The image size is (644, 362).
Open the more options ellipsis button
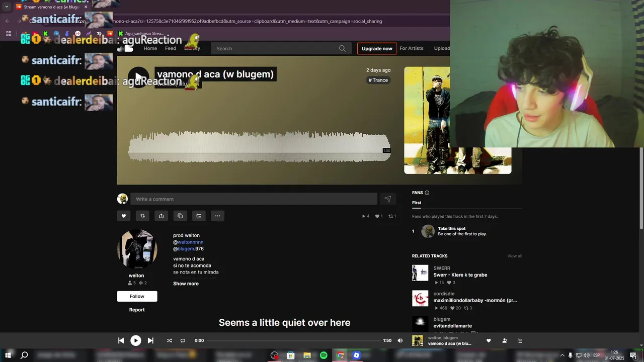click(217, 216)
